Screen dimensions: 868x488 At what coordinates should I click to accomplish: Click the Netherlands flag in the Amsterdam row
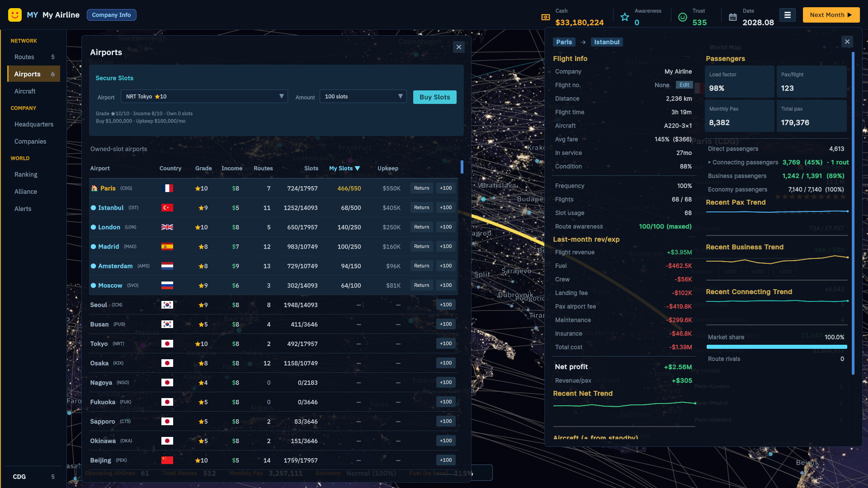click(x=167, y=266)
